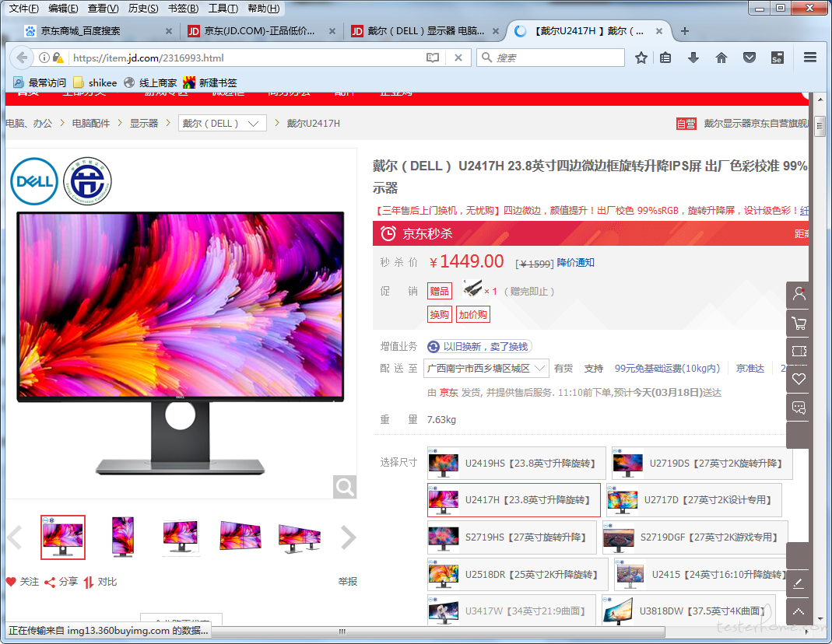Click the 99元免基础运费(10kg内) link
This screenshot has height=644, width=832.
[x=667, y=368]
